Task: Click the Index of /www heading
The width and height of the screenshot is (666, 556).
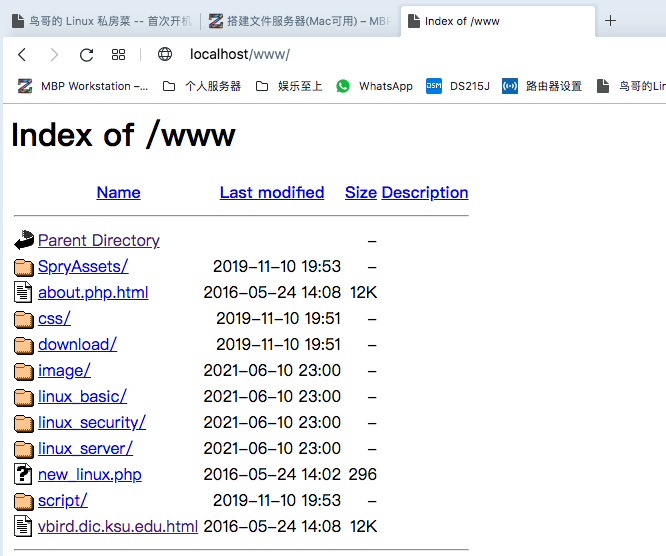Action: click(x=123, y=135)
